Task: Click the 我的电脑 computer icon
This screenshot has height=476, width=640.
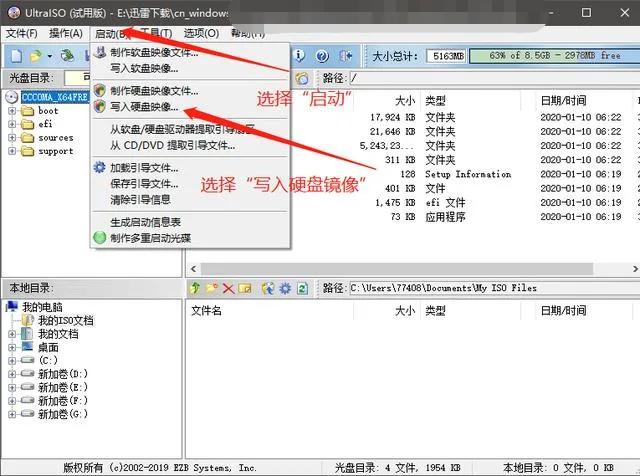Action: click(12, 306)
